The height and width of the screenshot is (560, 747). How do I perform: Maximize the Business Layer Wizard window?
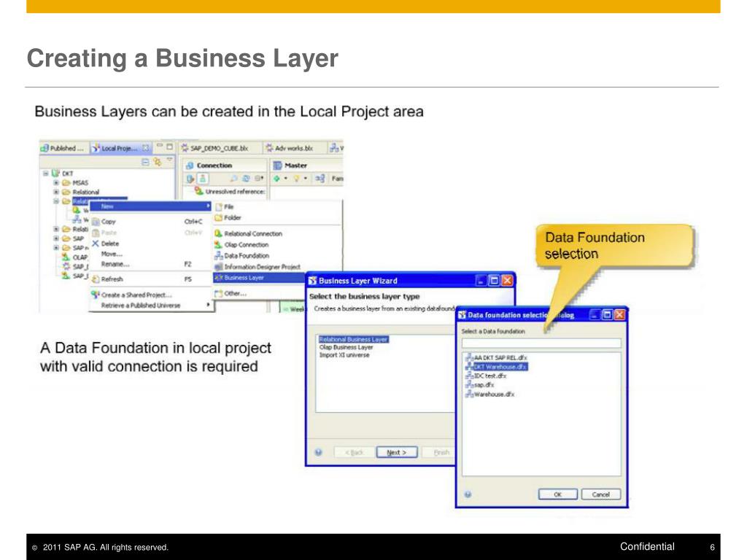[x=495, y=281]
